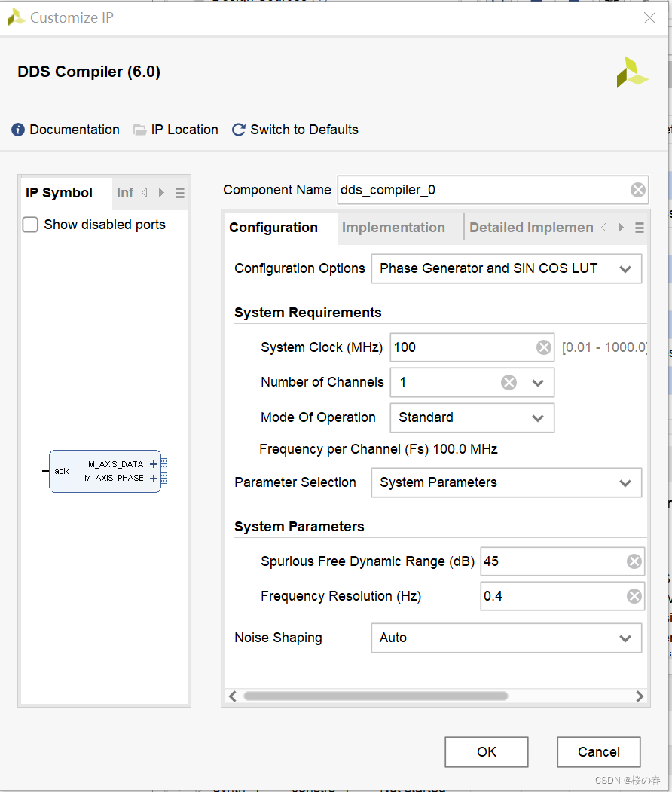Click the DDS IP symbol block diagram
Image resolution: width=672 pixels, height=792 pixels.
pos(105,471)
